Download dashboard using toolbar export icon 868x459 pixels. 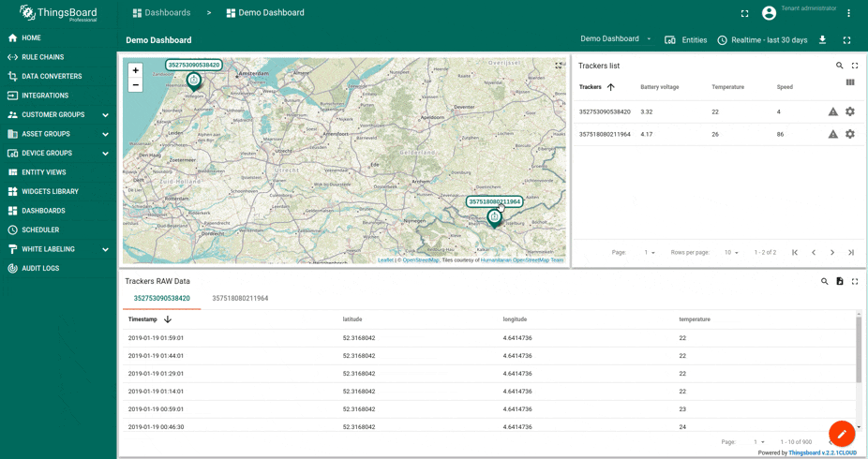(822, 40)
